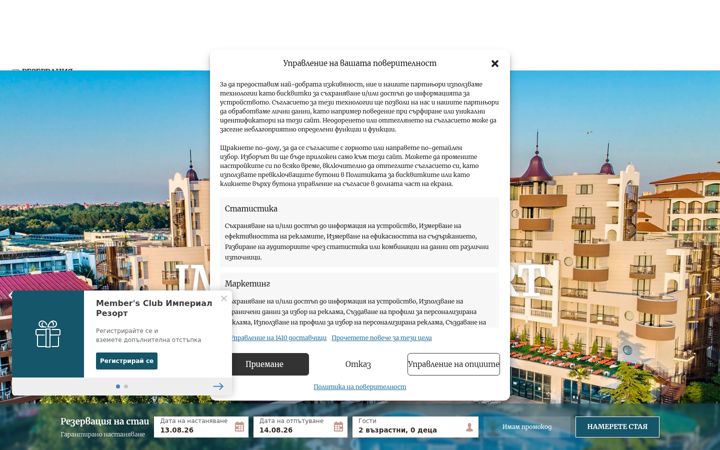Click Имам промокод link
The height and width of the screenshot is (450, 720).
pyautogui.click(x=527, y=427)
